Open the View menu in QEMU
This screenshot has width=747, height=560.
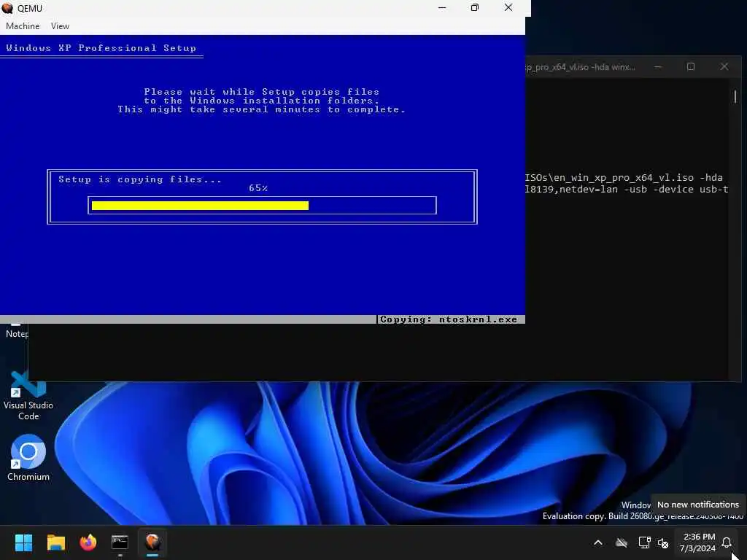point(60,26)
